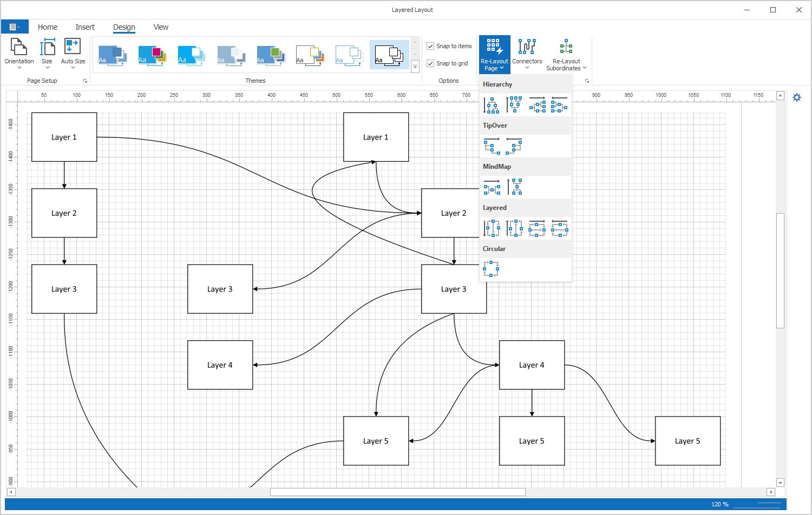The width and height of the screenshot is (812, 515).
Task: Apply the theme with the magenta square
Action: point(152,55)
